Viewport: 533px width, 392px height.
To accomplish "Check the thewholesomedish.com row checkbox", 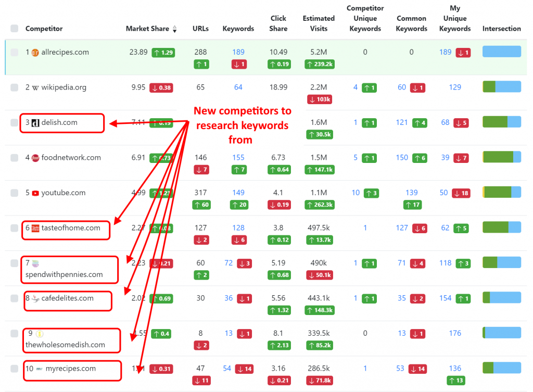I will [14, 333].
